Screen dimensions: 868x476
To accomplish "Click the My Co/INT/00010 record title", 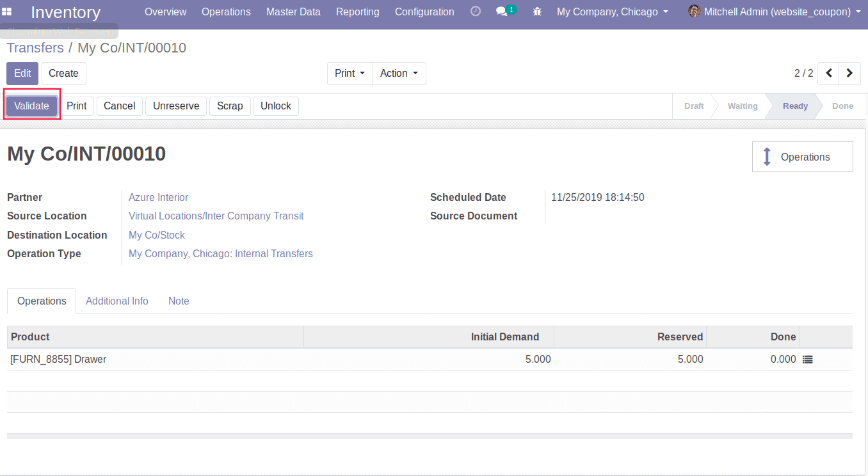I will click(x=86, y=154).
